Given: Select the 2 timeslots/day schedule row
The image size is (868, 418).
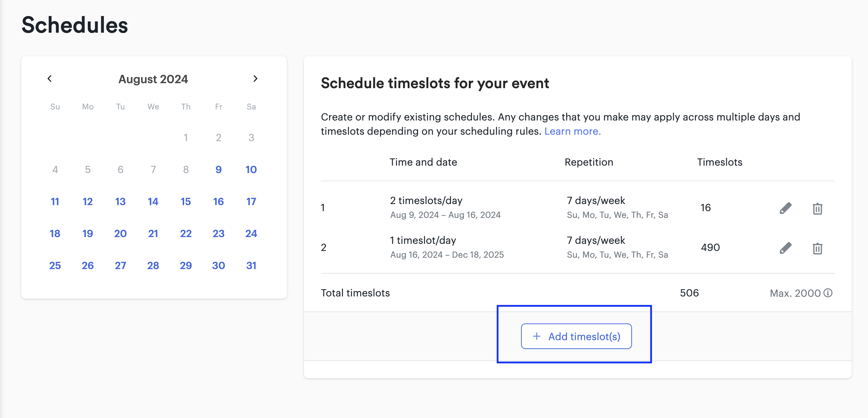Looking at the screenshot, I should click(x=578, y=208).
